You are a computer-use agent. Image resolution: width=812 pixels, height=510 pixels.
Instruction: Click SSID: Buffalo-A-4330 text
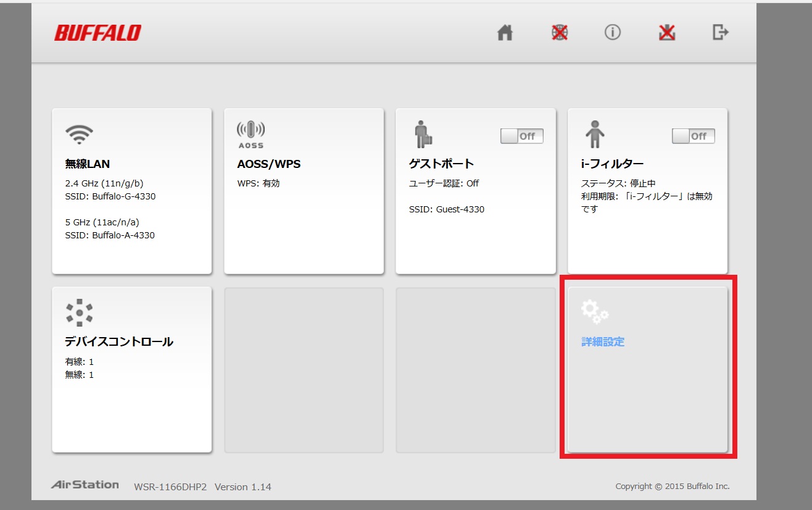tap(110, 235)
